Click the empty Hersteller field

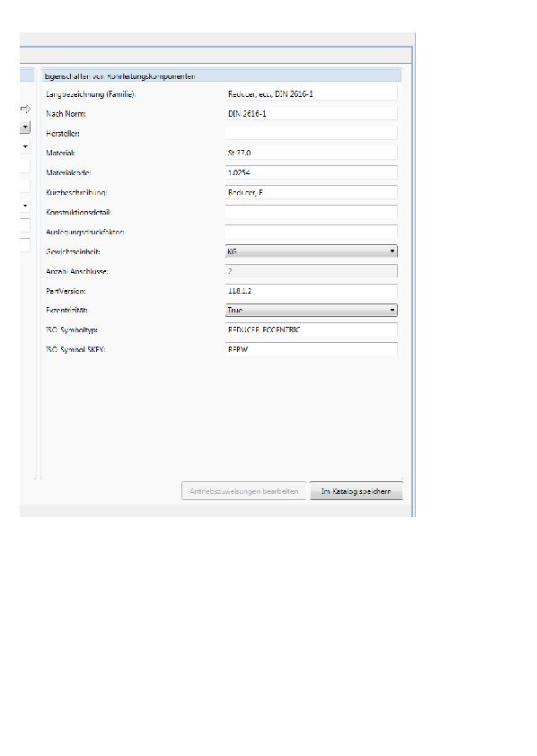(x=311, y=133)
